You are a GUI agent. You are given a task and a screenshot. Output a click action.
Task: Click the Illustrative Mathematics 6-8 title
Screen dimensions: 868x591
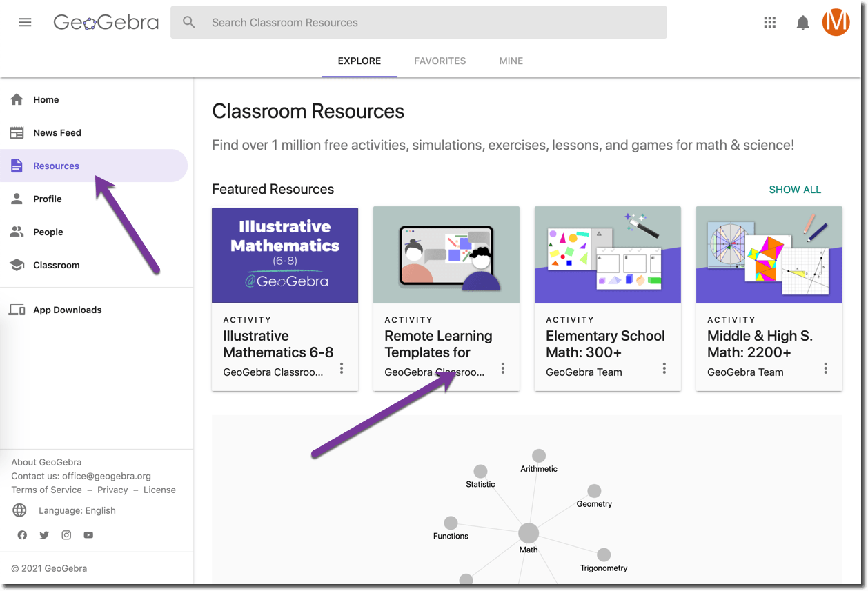(x=278, y=344)
